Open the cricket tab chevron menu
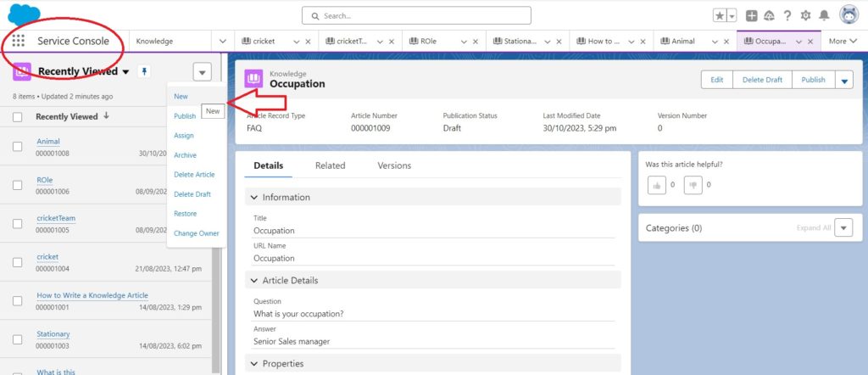This screenshot has height=375, width=868. 296,42
